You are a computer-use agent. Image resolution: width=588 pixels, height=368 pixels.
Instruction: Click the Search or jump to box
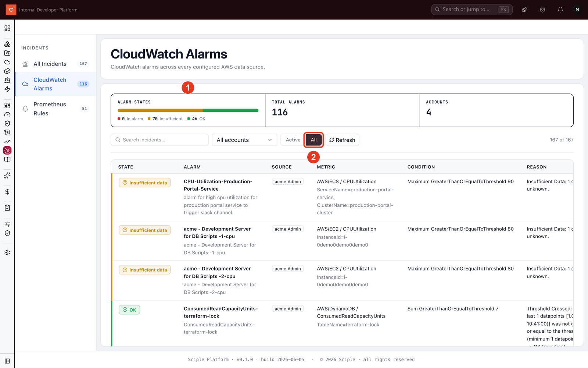pos(472,10)
